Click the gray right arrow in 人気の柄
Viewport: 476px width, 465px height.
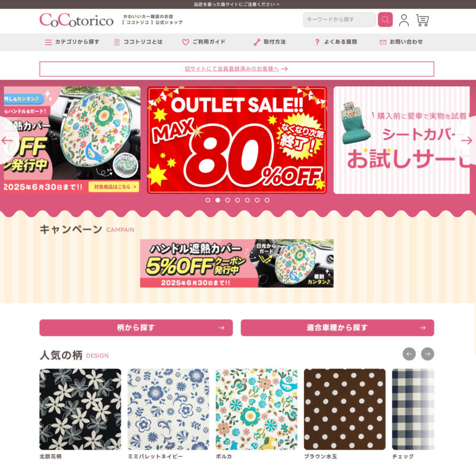click(x=427, y=354)
